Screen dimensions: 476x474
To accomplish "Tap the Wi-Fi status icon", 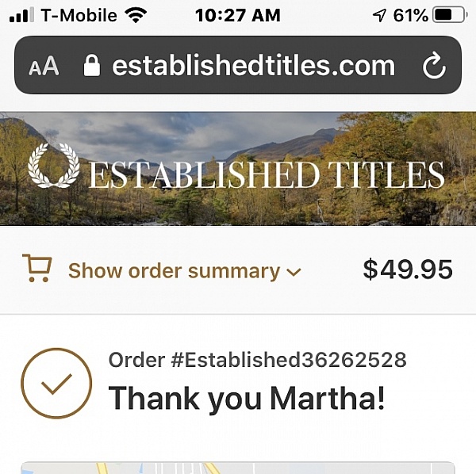I will pos(136,15).
